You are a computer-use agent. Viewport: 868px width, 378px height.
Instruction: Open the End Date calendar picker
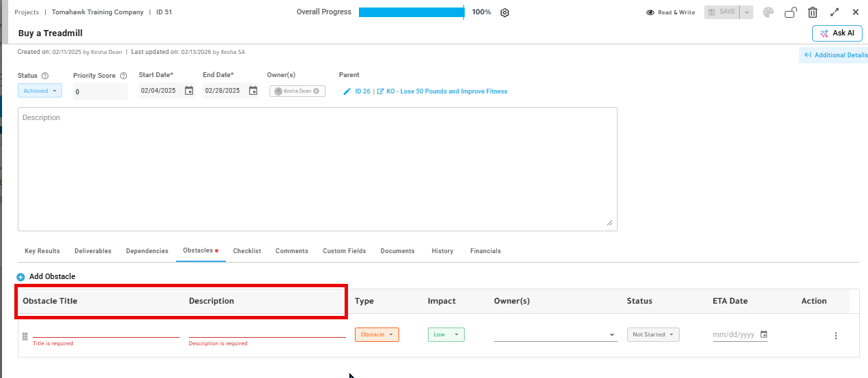coord(253,91)
